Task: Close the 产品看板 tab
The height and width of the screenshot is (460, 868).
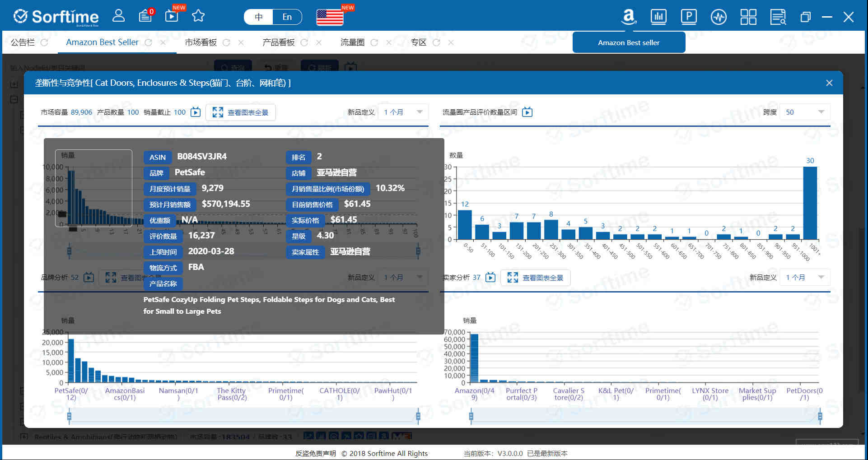Action: (319, 42)
